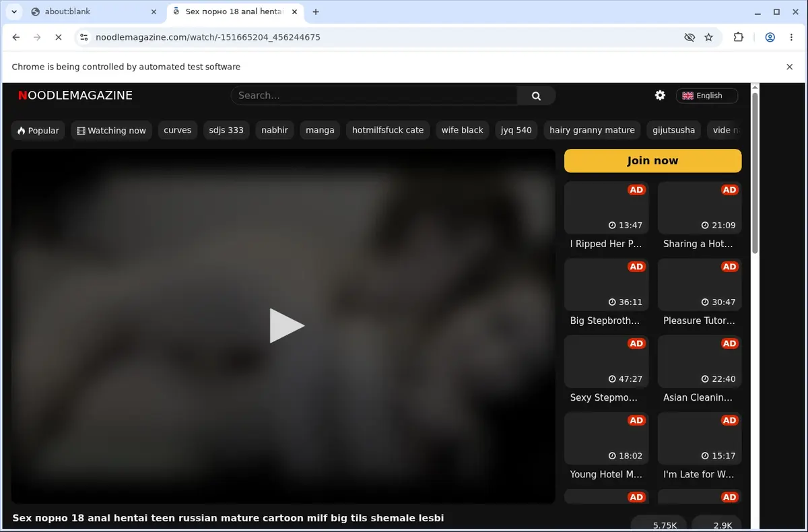This screenshot has width=808, height=532.
Task: Choose the 'wife black' tag
Action: coord(463,130)
